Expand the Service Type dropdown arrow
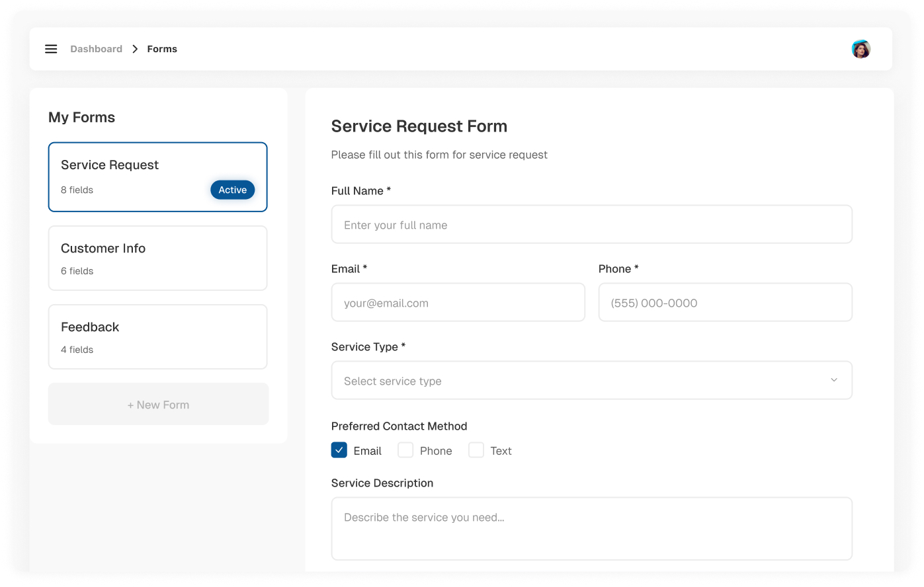This screenshot has width=924, height=587. pos(833,380)
